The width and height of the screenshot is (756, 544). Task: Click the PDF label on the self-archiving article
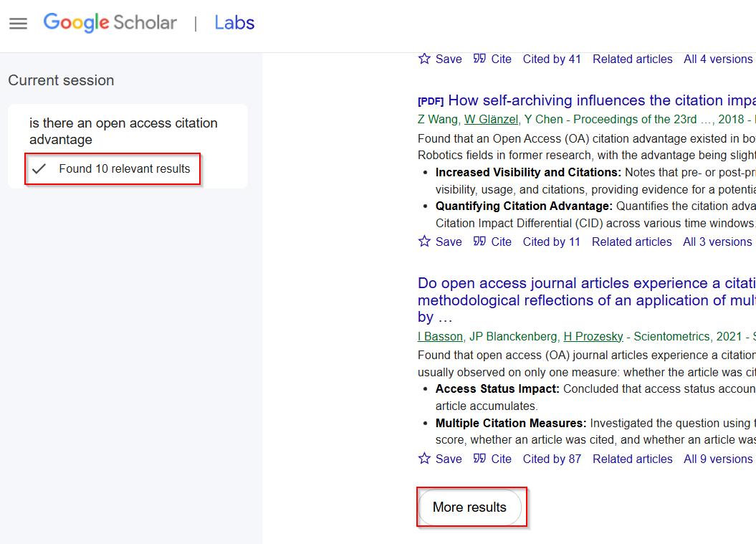(x=431, y=100)
